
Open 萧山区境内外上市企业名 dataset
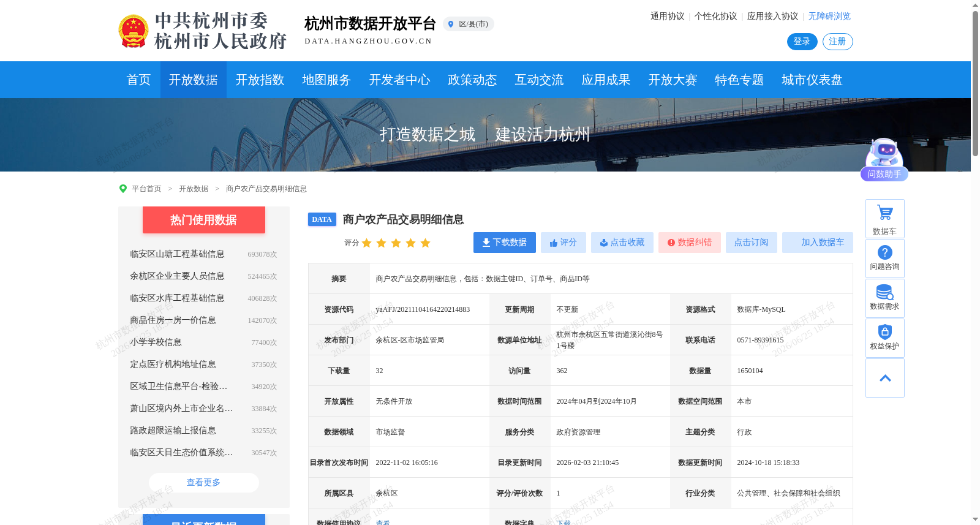click(x=182, y=409)
